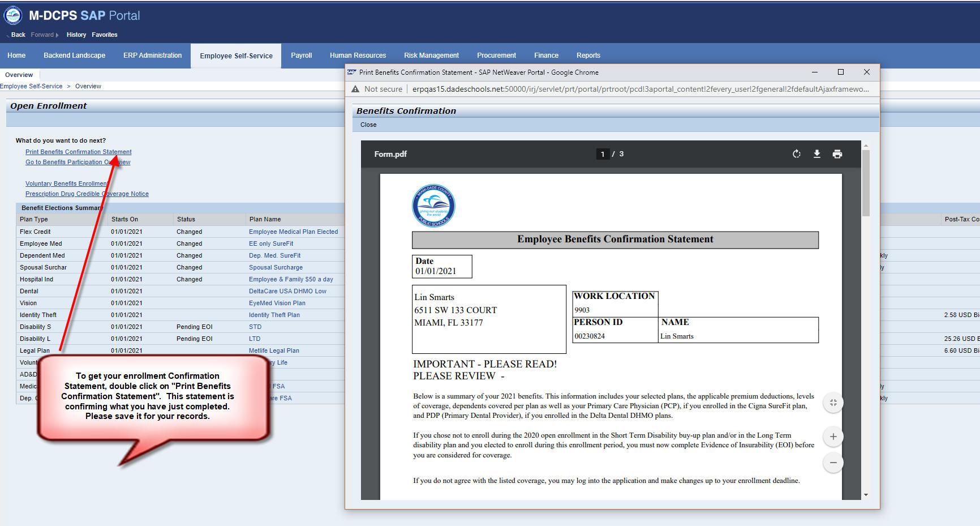Open Voluntary Benefits Enrollment link
The width and height of the screenshot is (980, 526).
coord(66,183)
